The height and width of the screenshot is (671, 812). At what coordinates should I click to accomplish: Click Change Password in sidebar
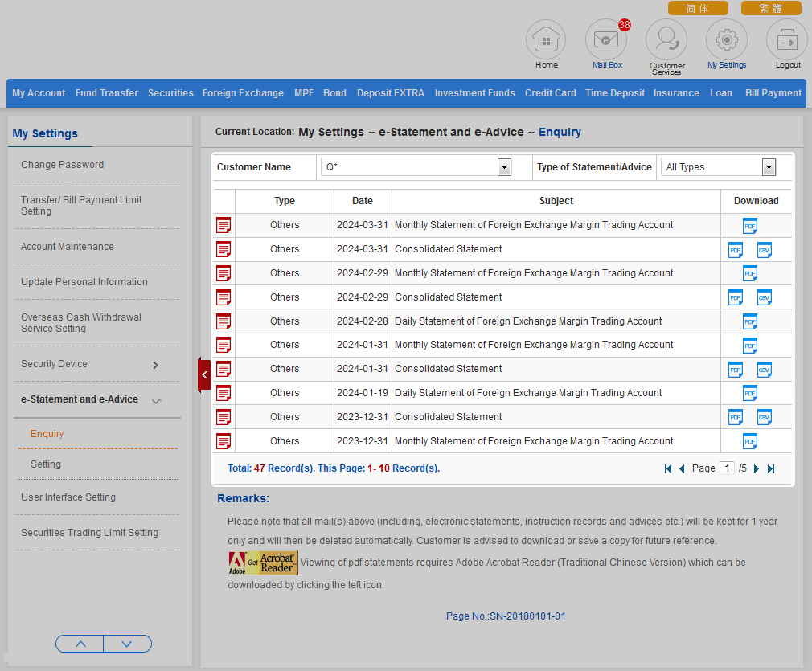click(x=62, y=165)
